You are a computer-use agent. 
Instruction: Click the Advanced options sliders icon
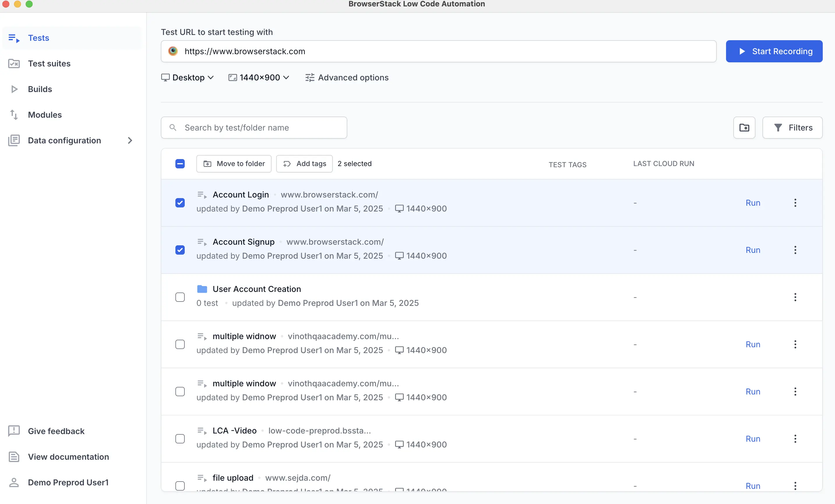(310, 77)
